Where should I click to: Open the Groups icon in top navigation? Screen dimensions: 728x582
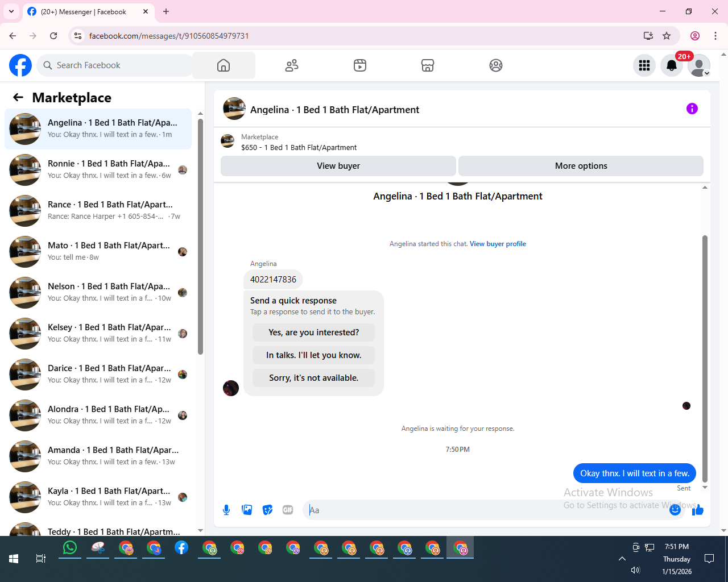(x=496, y=65)
